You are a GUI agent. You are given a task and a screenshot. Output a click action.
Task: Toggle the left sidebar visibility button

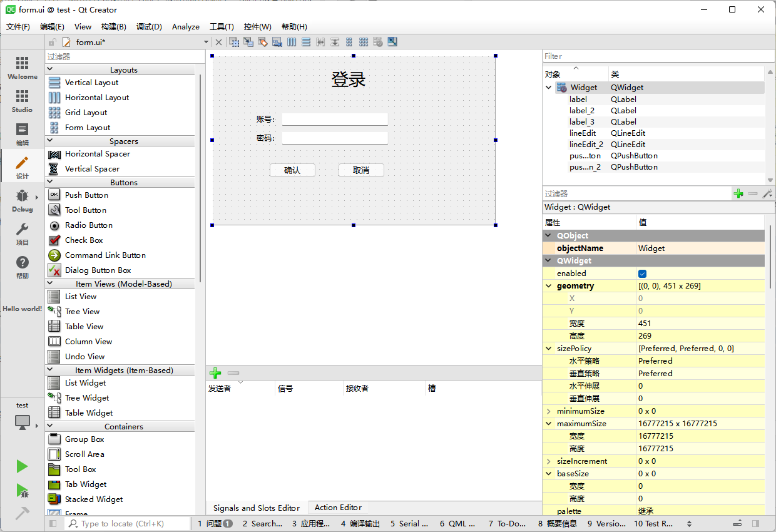click(53, 523)
